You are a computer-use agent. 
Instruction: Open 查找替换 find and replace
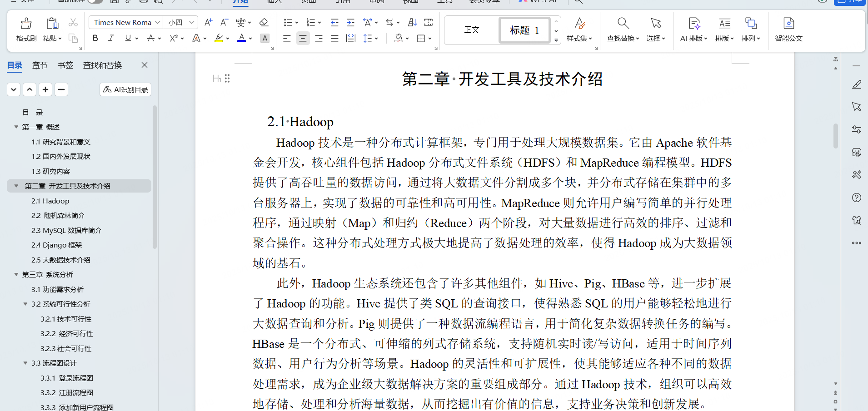pyautogui.click(x=622, y=29)
